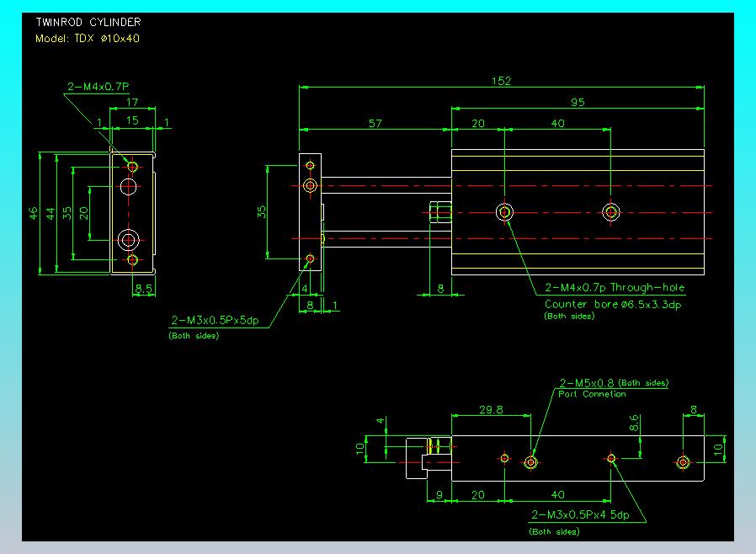The width and height of the screenshot is (756, 554).
Task: Pick the "57" rod extension dimension
Action: pyautogui.click(x=375, y=124)
